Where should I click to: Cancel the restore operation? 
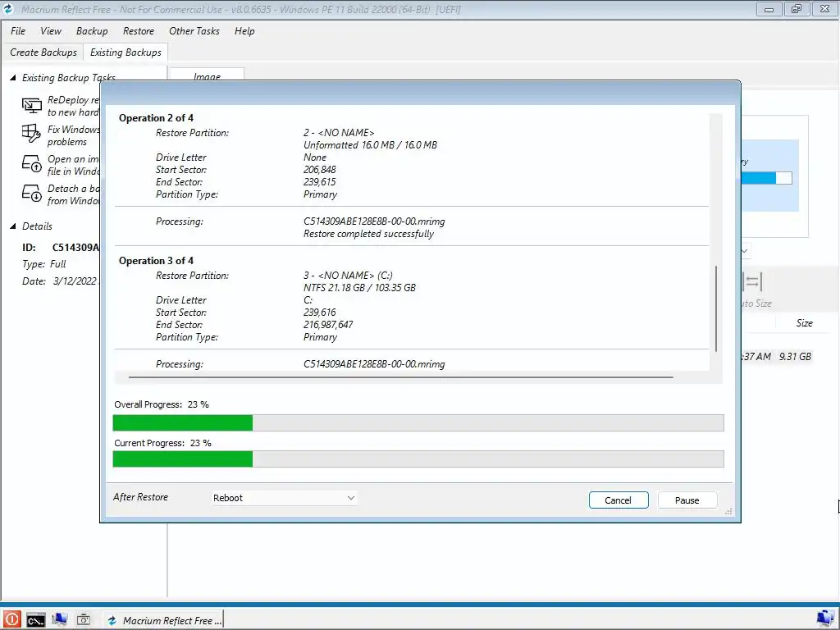619,500
